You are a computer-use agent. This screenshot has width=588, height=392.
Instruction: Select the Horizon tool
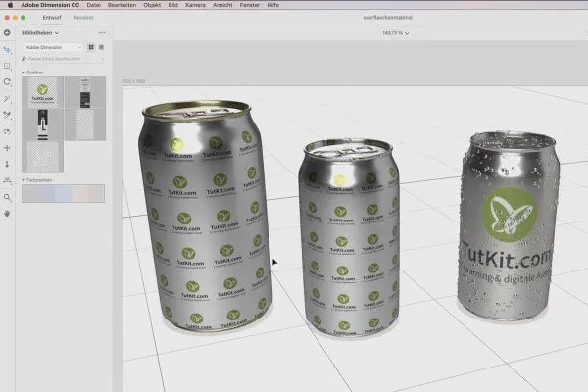point(7,180)
